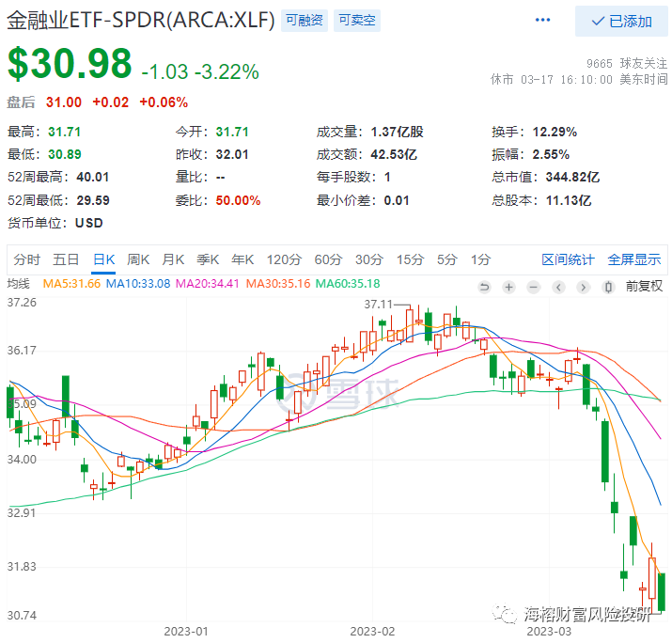
Task: Open 区间统计 range statistics
Action: pyautogui.click(x=568, y=259)
